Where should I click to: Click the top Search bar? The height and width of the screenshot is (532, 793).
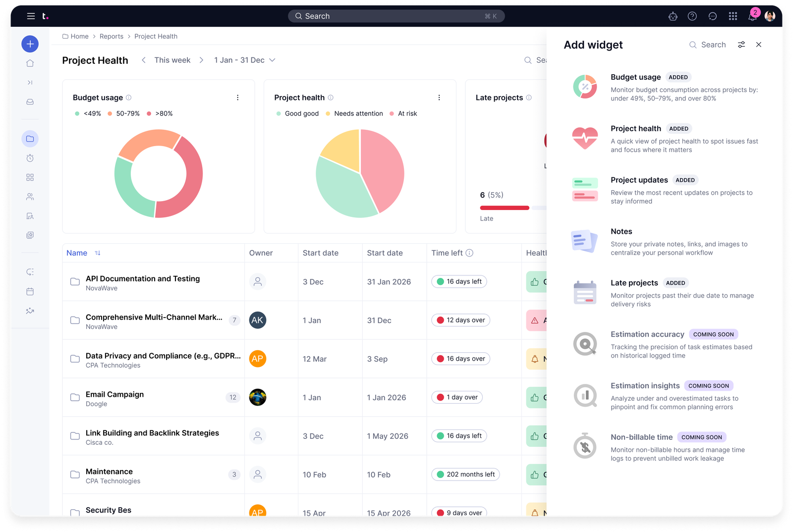pyautogui.click(x=396, y=16)
